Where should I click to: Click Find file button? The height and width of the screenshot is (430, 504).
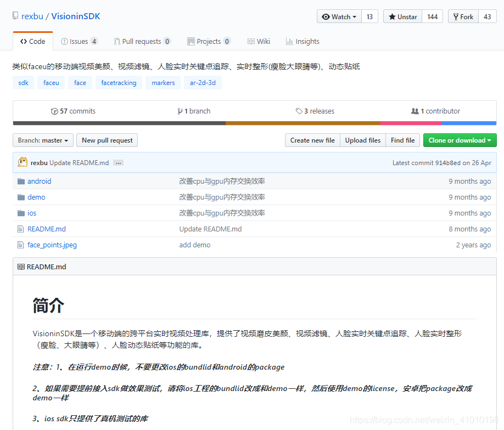point(403,140)
